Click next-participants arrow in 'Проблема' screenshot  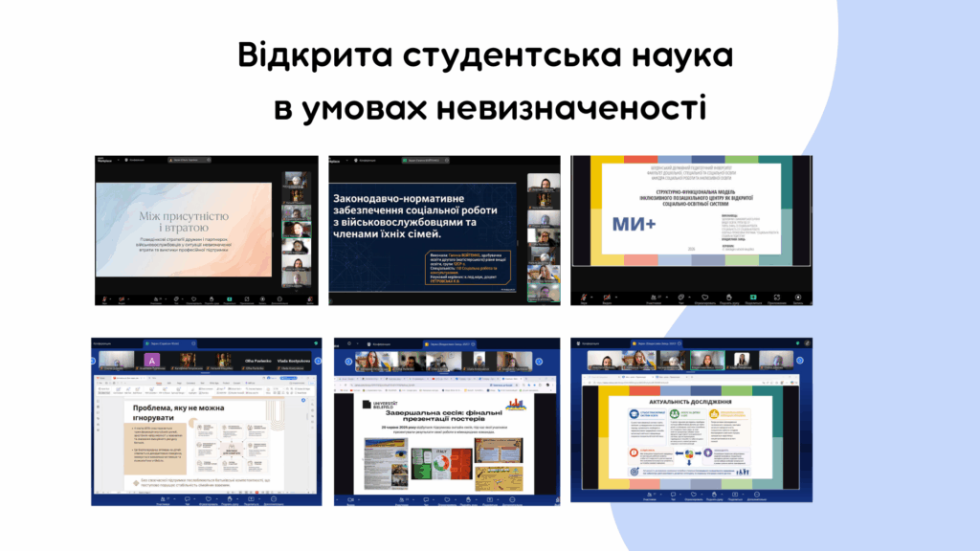tap(318, 361)
